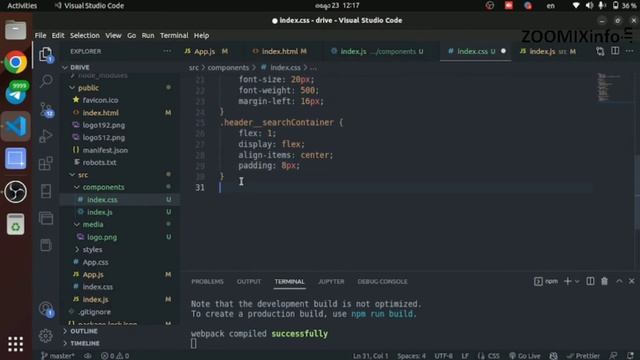Screen dimensions: 640x360
Task: Launch Google Chrome from the dock
Action: 16,62
